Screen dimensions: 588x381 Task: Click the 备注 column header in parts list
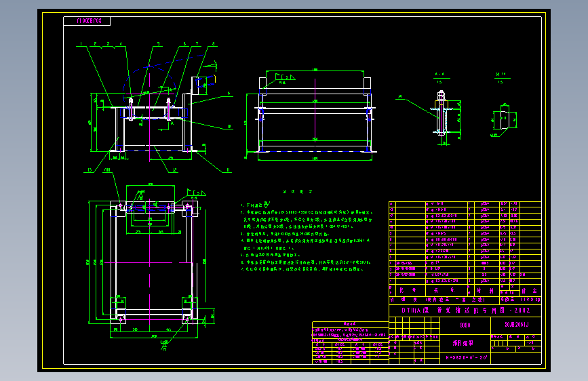click(529, 291)
